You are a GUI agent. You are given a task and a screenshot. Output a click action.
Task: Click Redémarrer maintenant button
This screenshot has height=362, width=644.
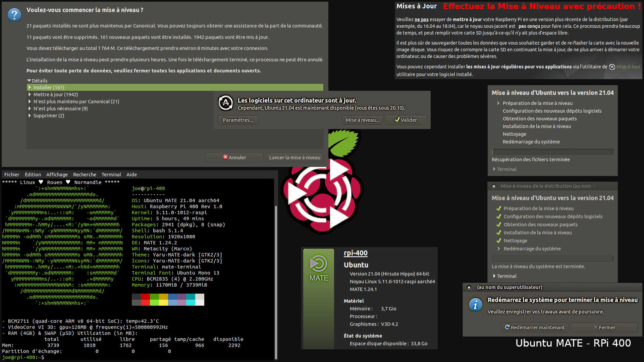point(535,327)
